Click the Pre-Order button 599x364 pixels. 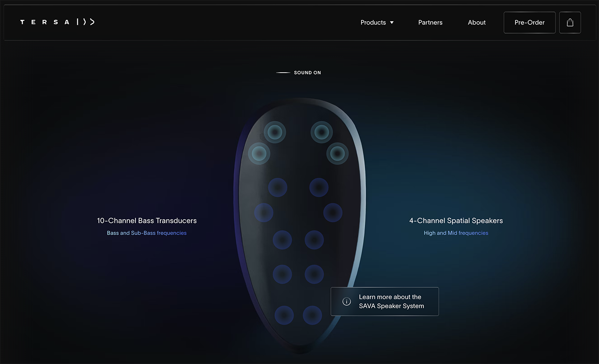coord(529,23)
